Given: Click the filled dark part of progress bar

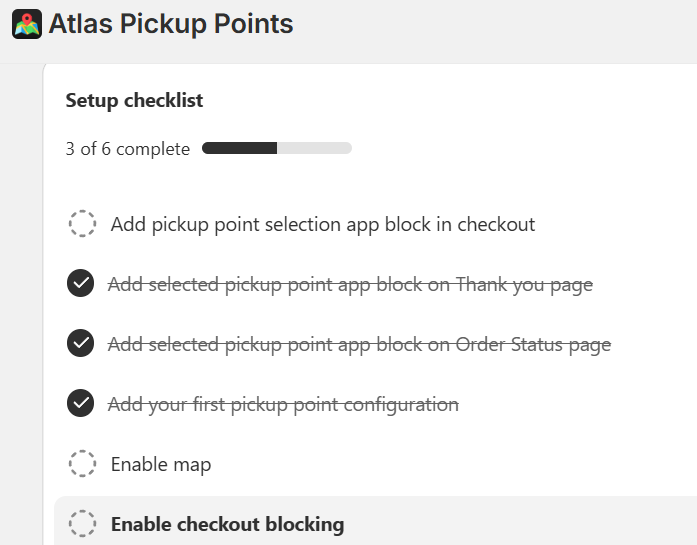Looking at the screenshot, I should [x=239, y=149].
